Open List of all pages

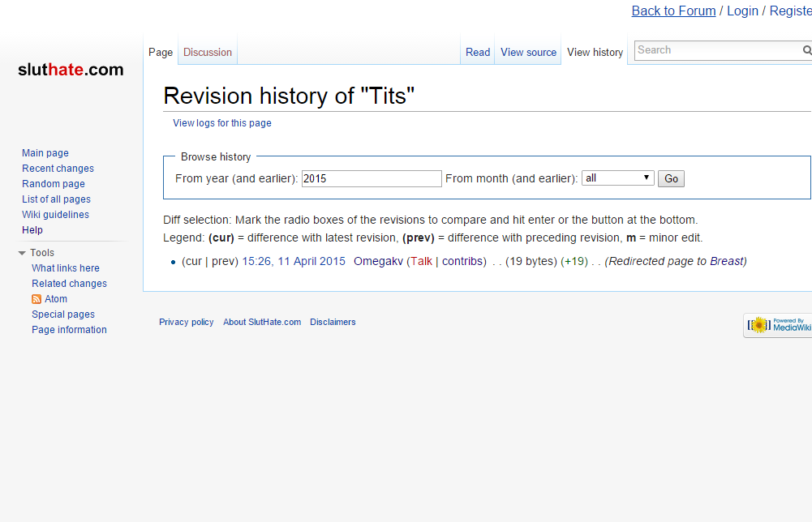coord(57,199)
